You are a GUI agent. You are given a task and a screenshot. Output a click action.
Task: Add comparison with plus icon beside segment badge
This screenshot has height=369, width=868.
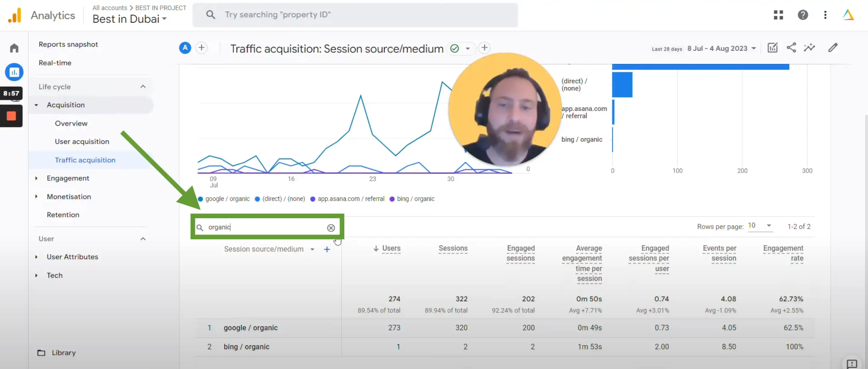tap(202, 48)
